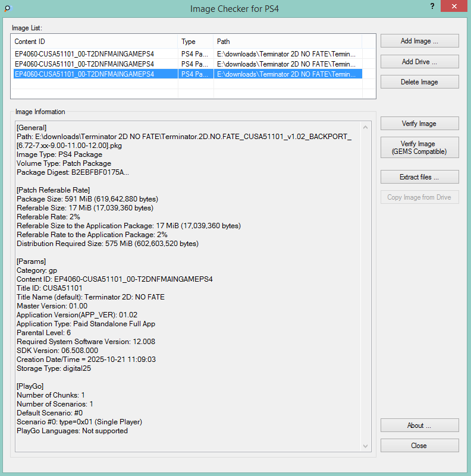Close the Image Checker window with X
Viewport: 471px width, 476px height.
point(453,6)
